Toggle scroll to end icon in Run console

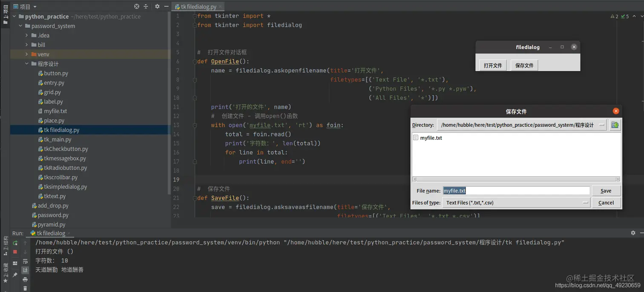[25, 270]
